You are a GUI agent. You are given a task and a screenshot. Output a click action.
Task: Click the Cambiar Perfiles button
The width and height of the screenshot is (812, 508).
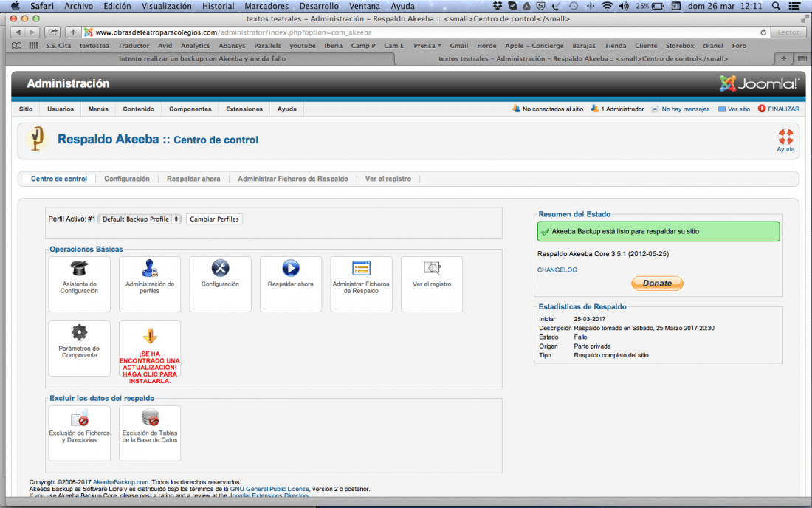(x=214, y=219)
